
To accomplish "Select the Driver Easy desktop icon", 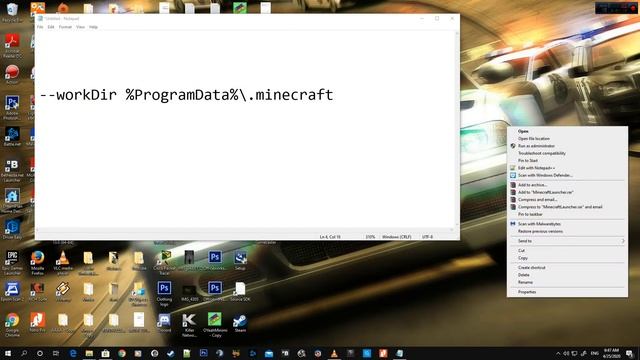I will 12,229.
